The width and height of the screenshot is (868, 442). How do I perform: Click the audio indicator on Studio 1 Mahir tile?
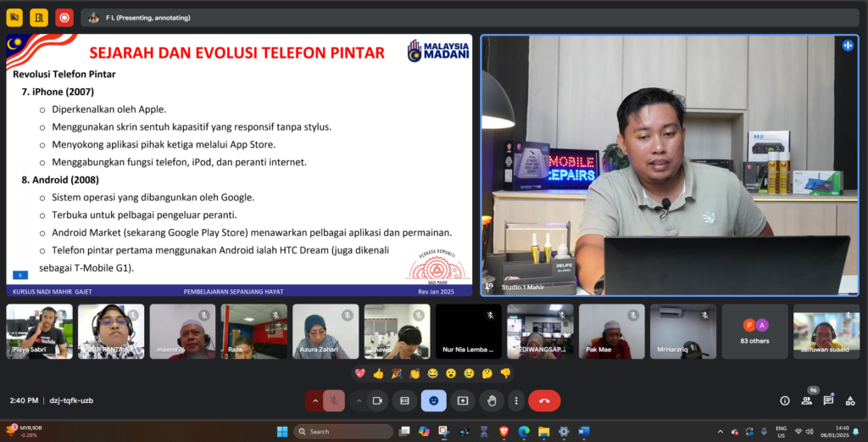pos(848,46)
